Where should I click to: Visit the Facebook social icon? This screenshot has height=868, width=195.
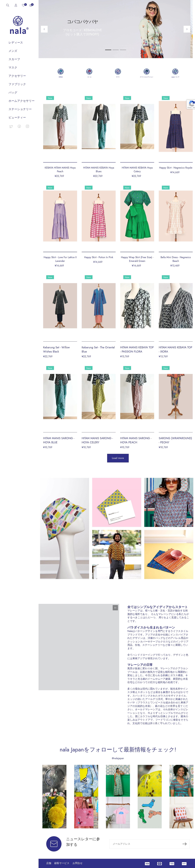tap(19, 126)
